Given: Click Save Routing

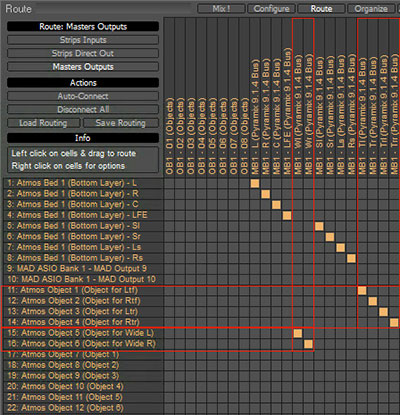Looking at the screenshot, I should pos(121,123).
